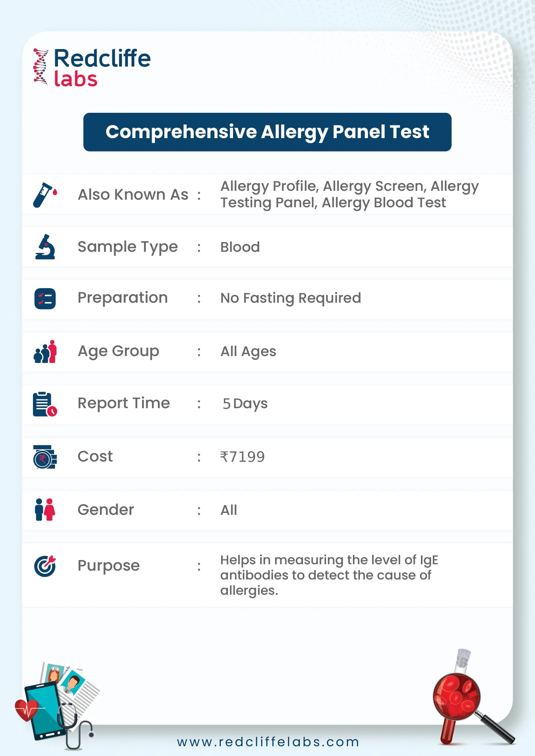Screen dimensions: 535x756
Task: Select the No Fasting Required text
Action: [291, 298]
